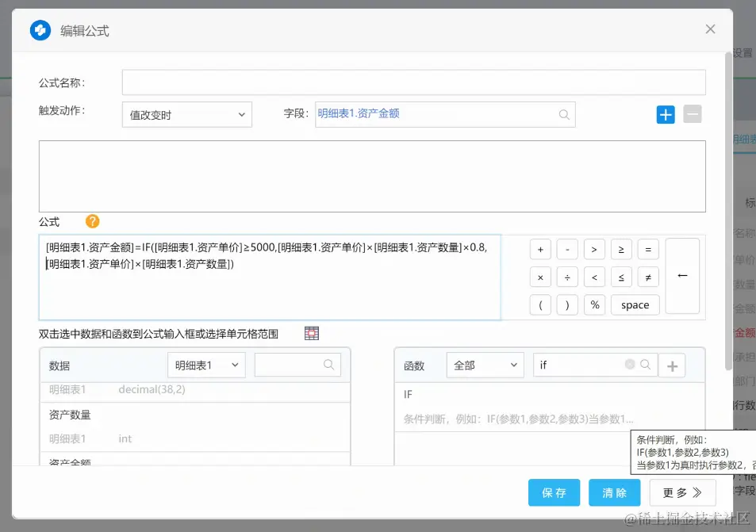Insert the greater-than operator

pos(594,250)
